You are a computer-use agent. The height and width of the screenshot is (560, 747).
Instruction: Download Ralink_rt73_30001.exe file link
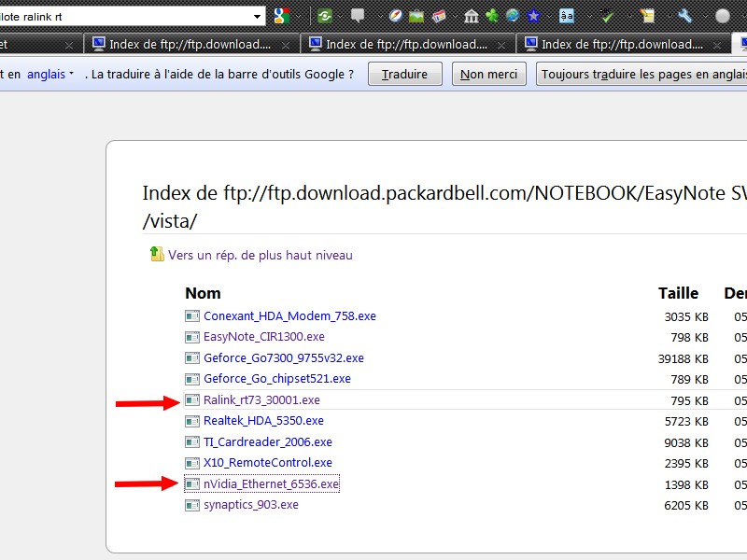pos(261,399)
